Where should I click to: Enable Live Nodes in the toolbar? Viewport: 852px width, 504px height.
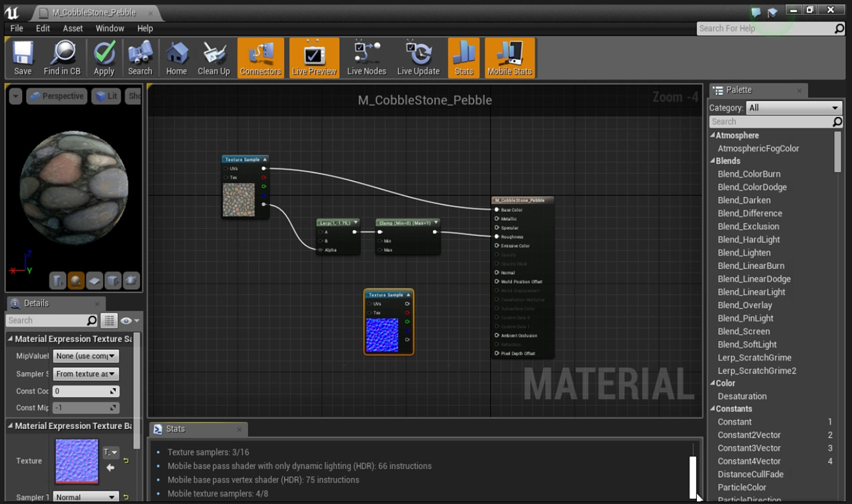click(366, 58)
